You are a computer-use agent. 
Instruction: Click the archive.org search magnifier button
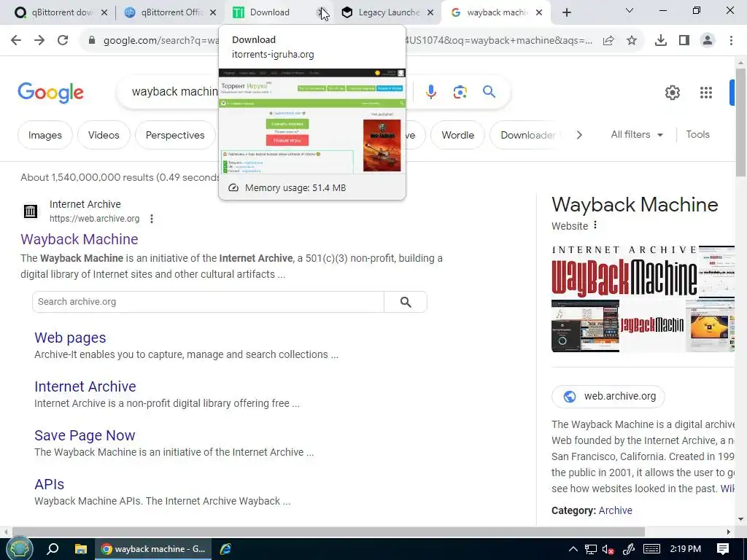[x=406, y=302]
